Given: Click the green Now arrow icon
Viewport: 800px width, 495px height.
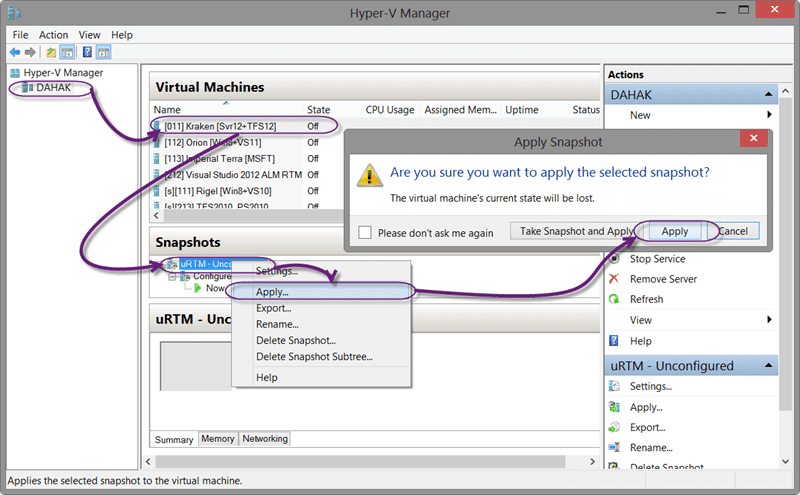Looking at the screenshot, I should coord(197,288).
